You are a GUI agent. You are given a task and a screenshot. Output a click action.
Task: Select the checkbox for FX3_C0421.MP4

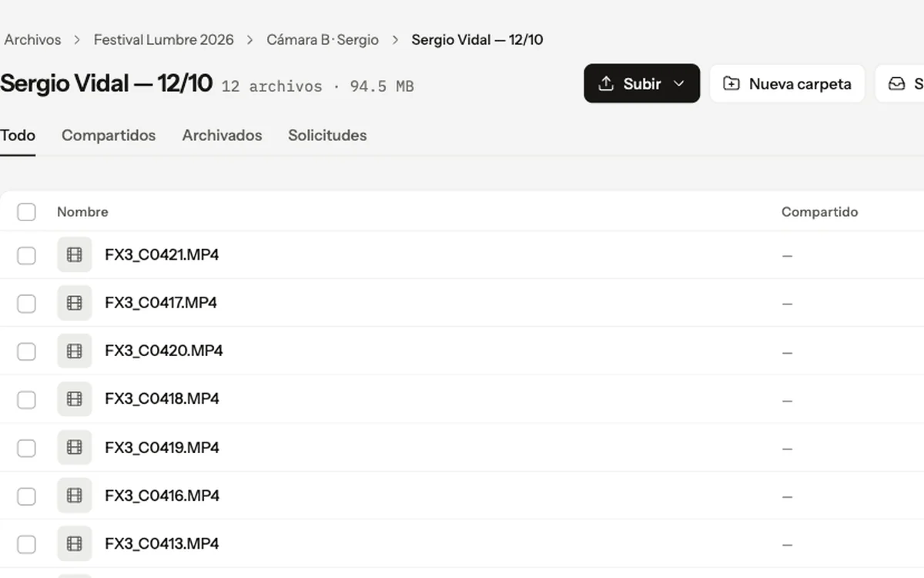coord(26,255)
